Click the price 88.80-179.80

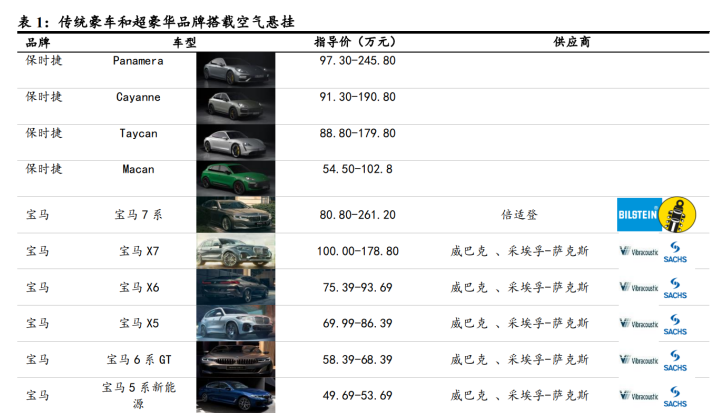[x=358, y=133]
